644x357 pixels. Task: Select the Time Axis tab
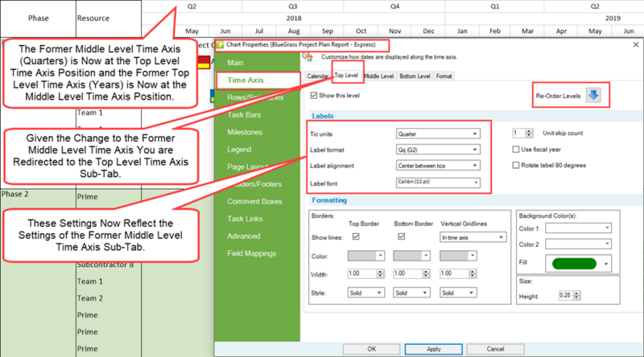[258, 80]
